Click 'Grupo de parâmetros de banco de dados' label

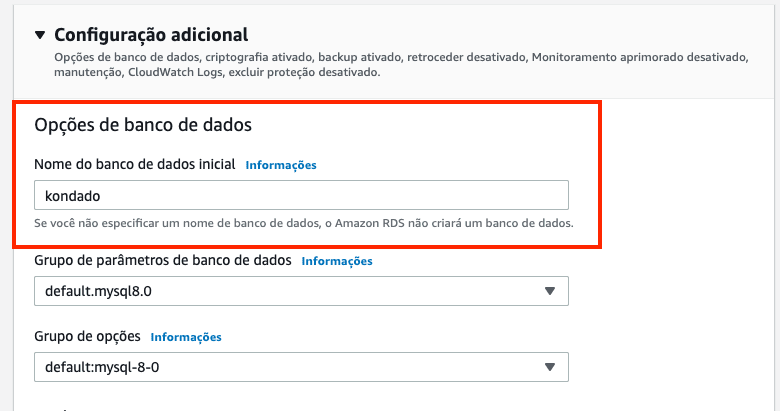[x=163, y=260]
